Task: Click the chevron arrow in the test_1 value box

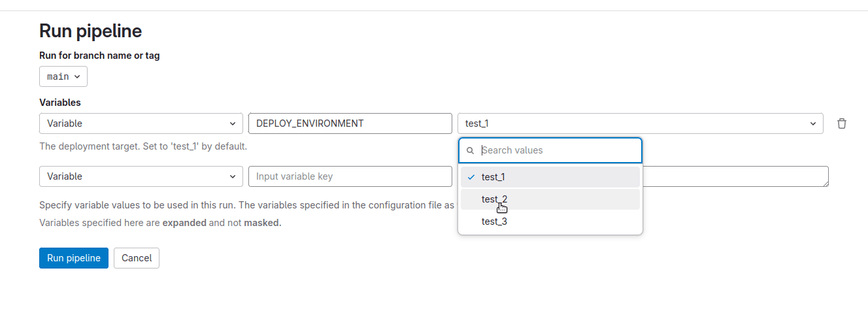Action: pyautogui.click(x=813, y=123)
